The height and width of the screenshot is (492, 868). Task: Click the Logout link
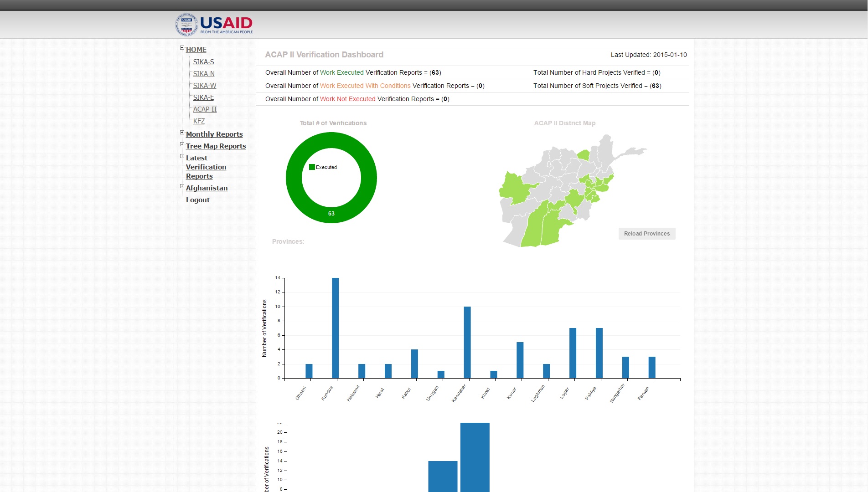[x=198, y=200]
